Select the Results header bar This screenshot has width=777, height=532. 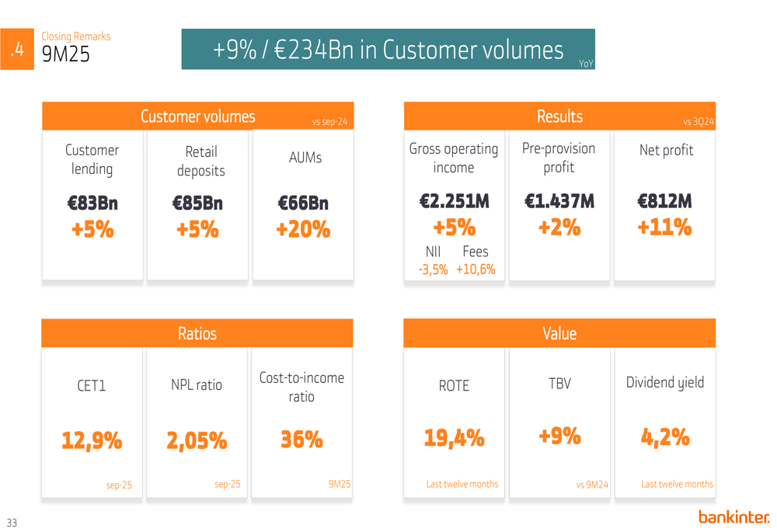tap(559, 116)
